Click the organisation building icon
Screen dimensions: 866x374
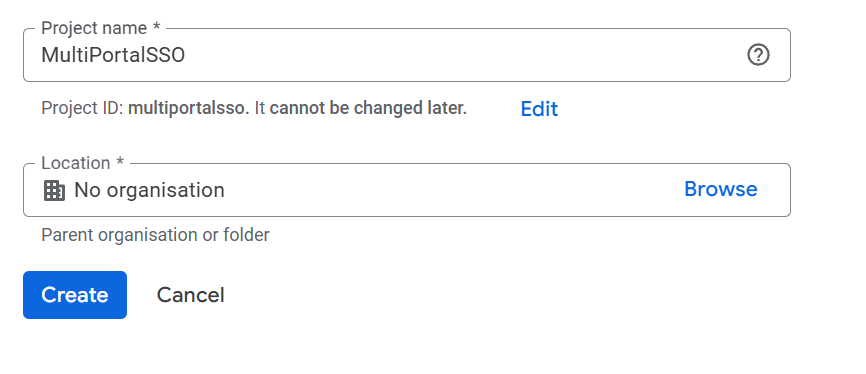click(x=54, y=191)
